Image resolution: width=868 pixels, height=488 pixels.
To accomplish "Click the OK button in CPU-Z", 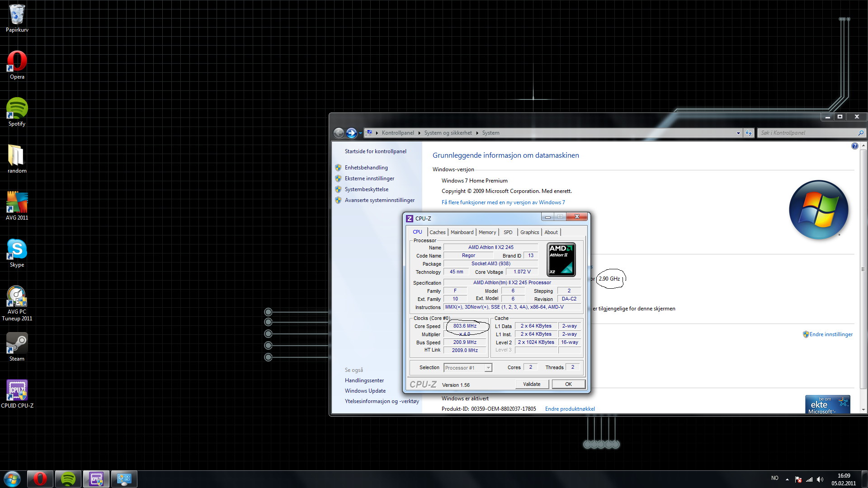I will tap(568, 384).
